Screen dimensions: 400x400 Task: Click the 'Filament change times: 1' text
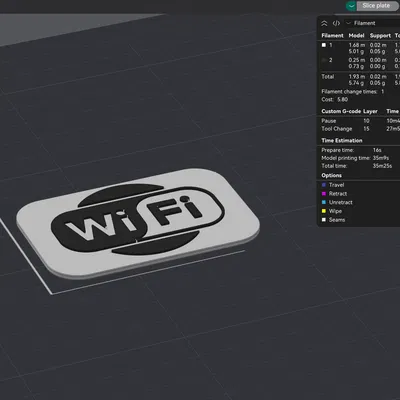coord(353,91)
